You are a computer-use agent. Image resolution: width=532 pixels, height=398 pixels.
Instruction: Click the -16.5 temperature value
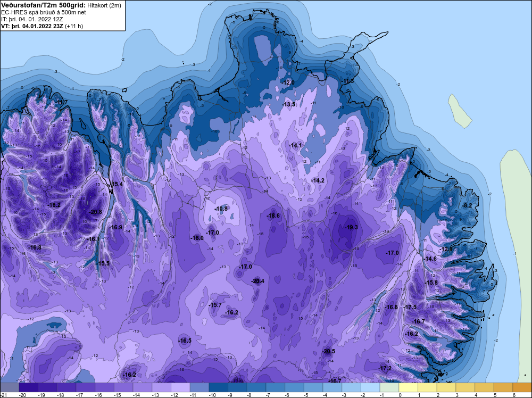coord(185,341)
